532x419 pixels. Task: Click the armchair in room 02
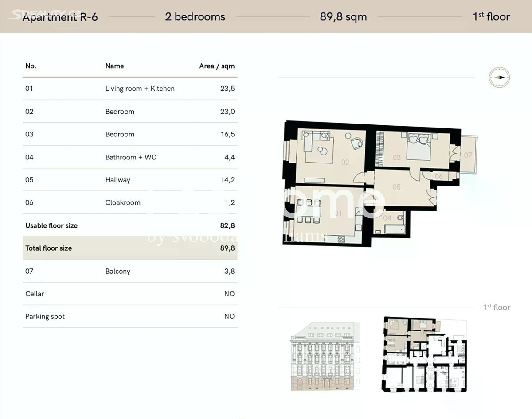coord(356,143)
